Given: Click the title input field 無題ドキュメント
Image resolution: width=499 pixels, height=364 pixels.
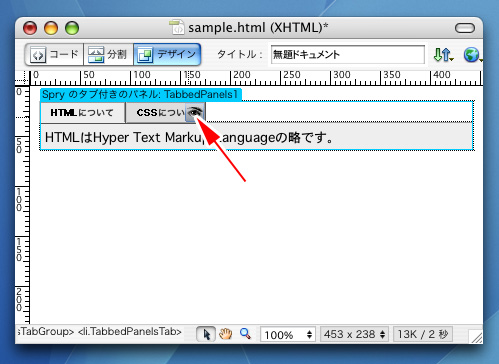Looking at the screenshot, I should 348,55.
